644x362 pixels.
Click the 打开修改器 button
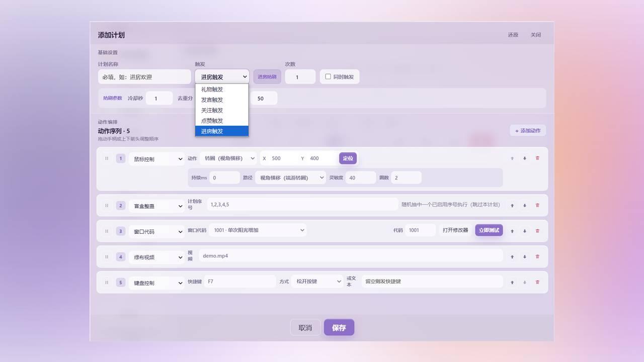tap(455, 230)
